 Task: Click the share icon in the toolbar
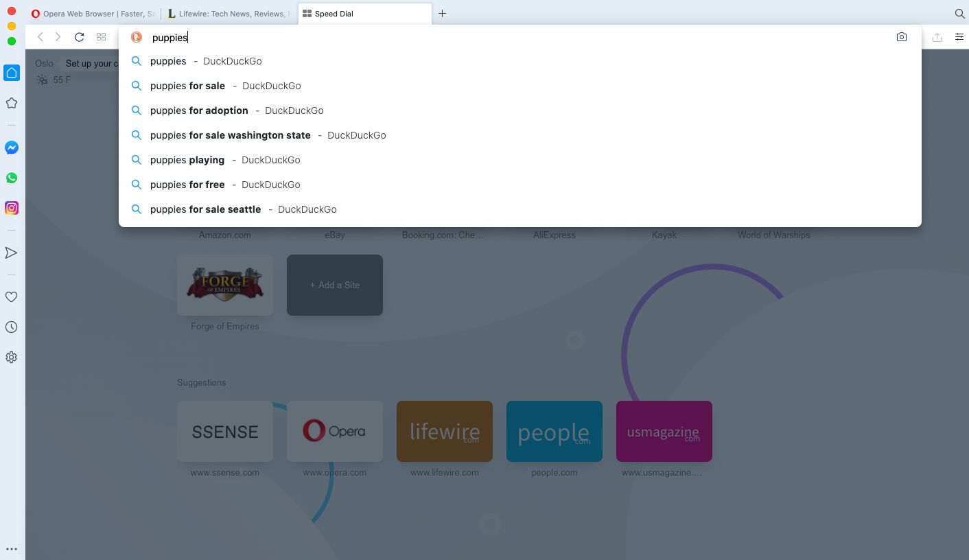point(937,37)
